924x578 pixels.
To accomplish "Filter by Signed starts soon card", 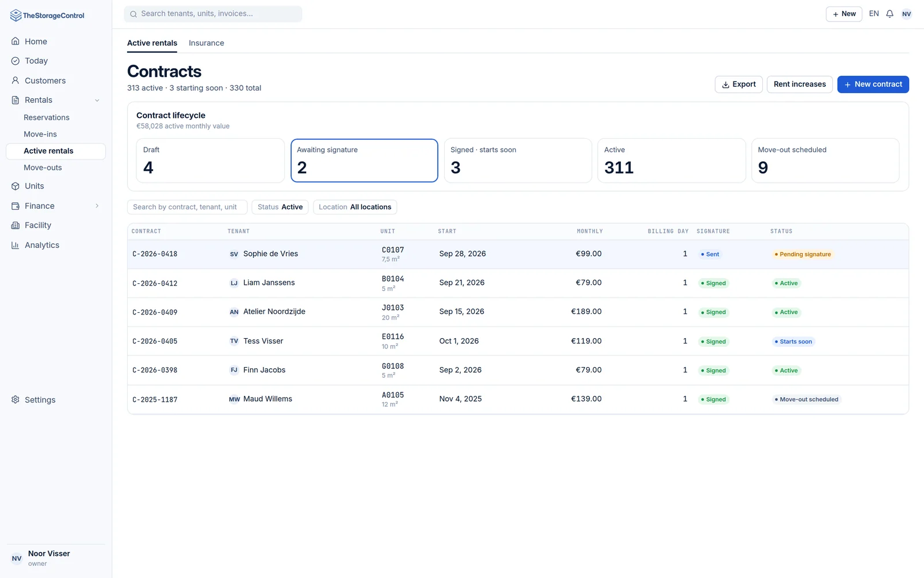I will [x=518, y=160].
